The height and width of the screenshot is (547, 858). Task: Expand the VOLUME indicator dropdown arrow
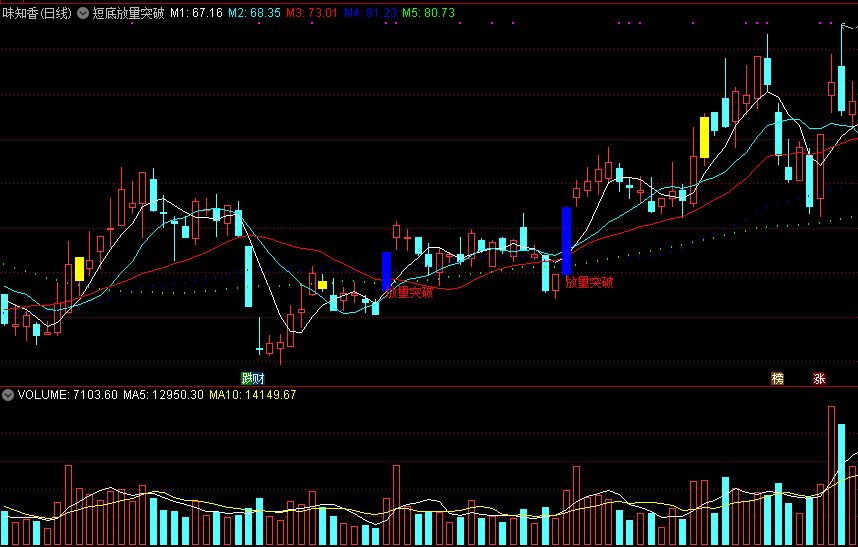pos(8,395)
